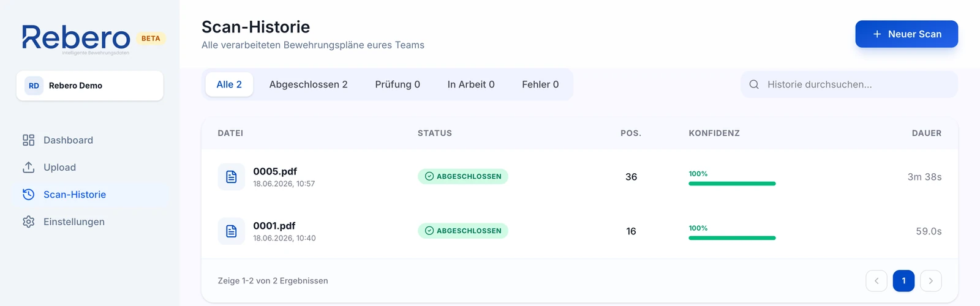Click ABGESCHLOSSEN badge for 0001.pdf
Screen dimensions: 980x306
[x=463, y=231]
